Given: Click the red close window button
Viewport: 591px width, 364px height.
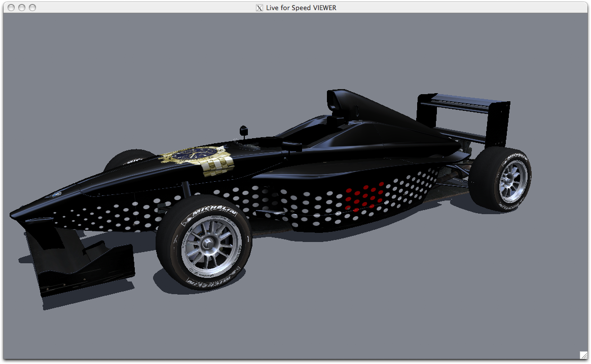Looking at the screenshot, I should coord(11,8).
